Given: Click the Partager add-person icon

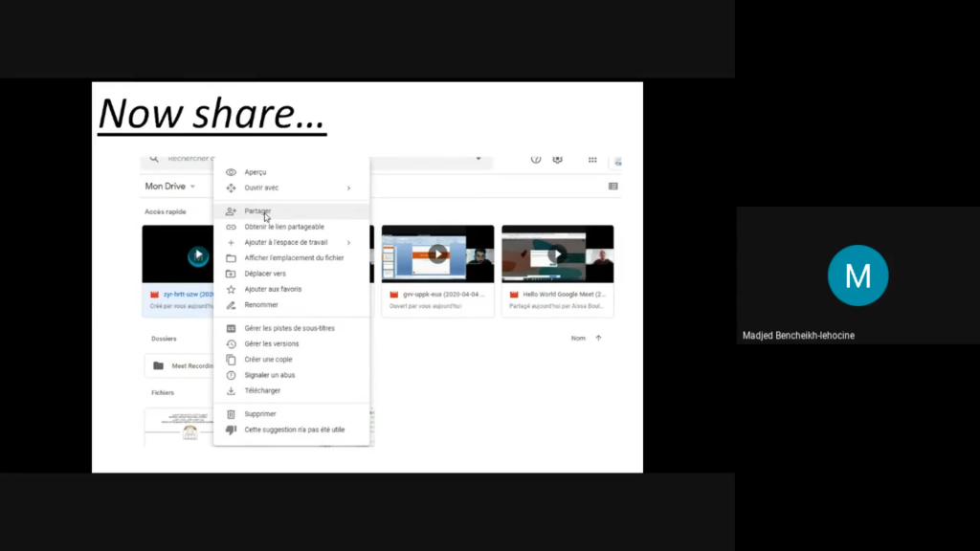Looking at the screenshot, I should tap(231, 211).
